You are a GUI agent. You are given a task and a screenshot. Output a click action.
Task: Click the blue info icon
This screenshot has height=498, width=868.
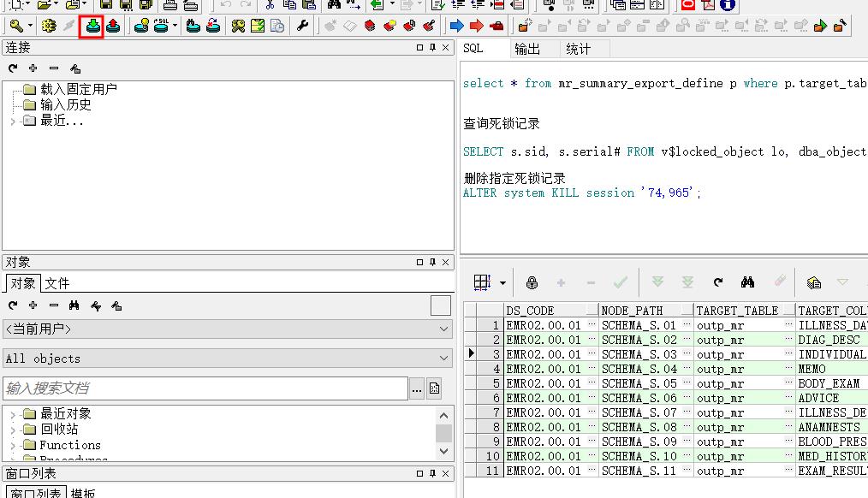coord(728,4)
